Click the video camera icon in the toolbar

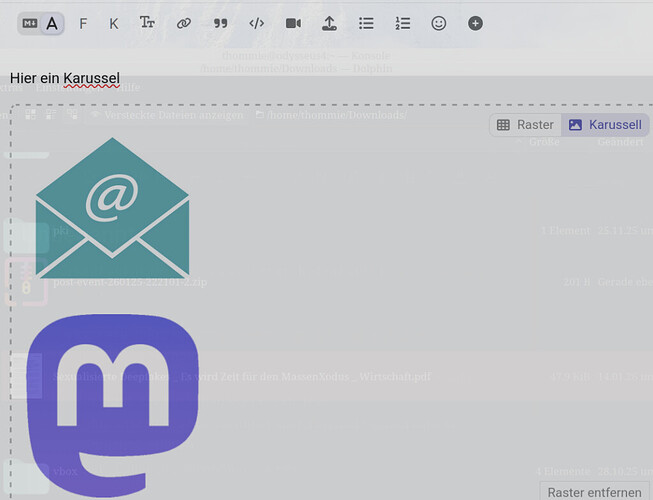[293, 23]
